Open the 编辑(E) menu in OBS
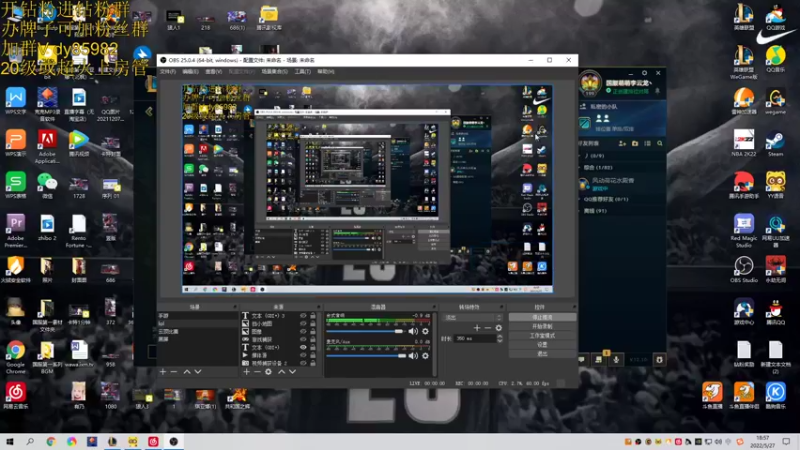The height and width of the screenshot is (450, 800). (x=190, y=72)
